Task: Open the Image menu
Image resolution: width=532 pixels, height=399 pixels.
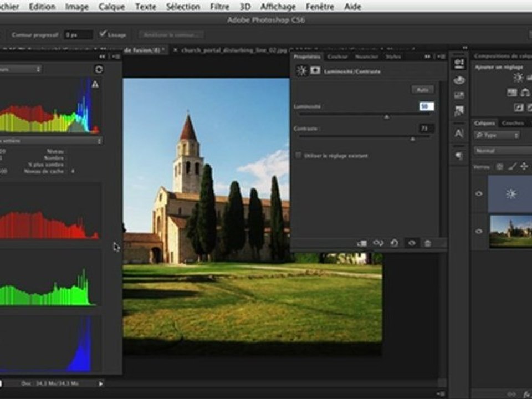Action: 77,7
